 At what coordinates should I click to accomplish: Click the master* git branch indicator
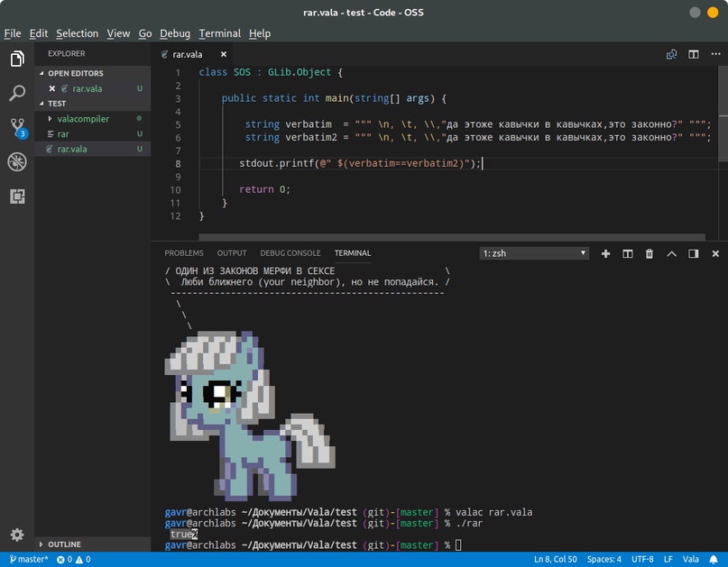29,560
